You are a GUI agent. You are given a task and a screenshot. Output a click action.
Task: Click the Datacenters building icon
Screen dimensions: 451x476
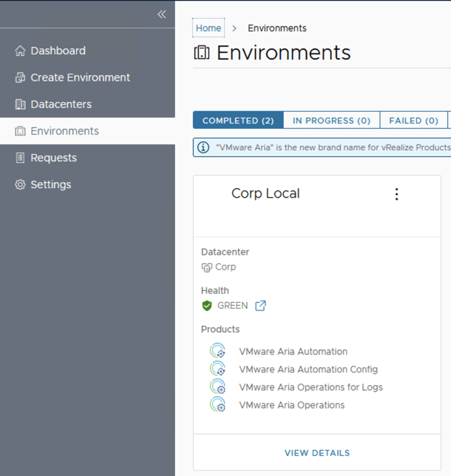point(20,104)
